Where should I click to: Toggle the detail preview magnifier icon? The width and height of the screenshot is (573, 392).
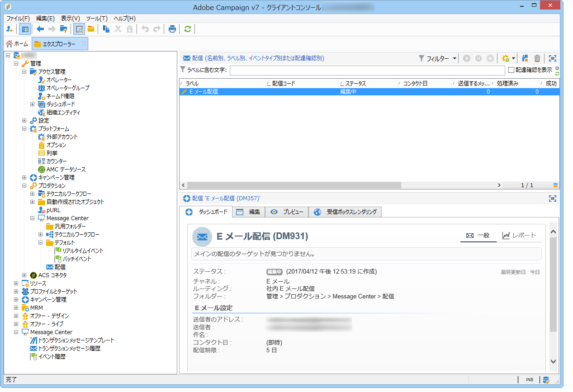[x=79, y=29]
